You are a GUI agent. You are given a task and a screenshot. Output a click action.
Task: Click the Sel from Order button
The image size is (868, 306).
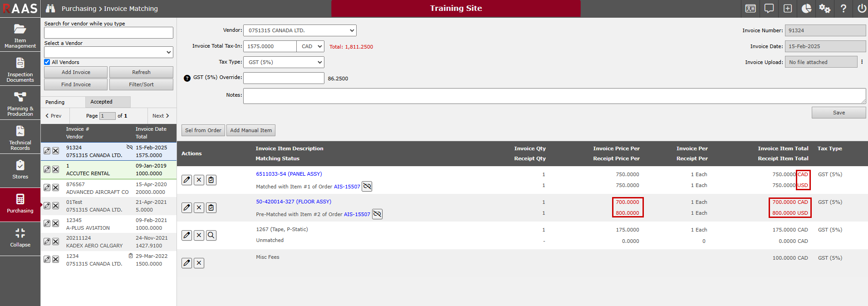[203, 130]
